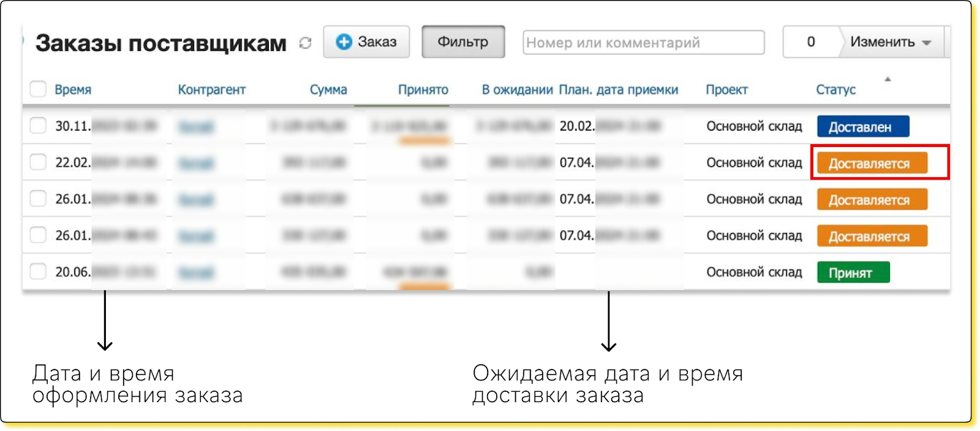Sort table by Время column
The height and width of the screenshot is (431, 980).
coord(73,90)
